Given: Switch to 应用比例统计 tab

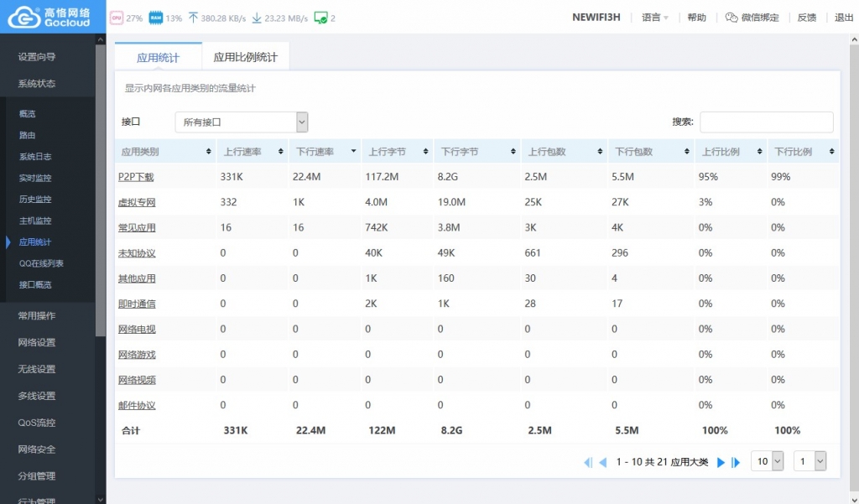Looking at the screenshot, I should [x=246, y=58].
